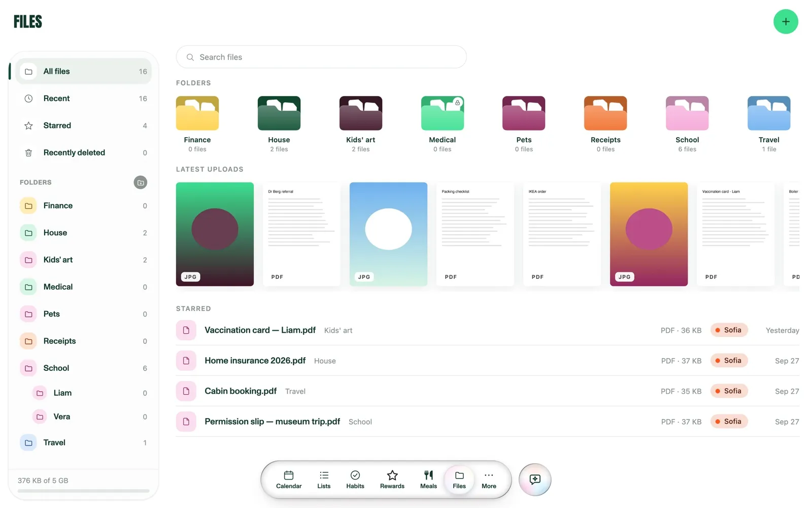
Task: Select the Liam subfolder under School
Action: (90, 393)
